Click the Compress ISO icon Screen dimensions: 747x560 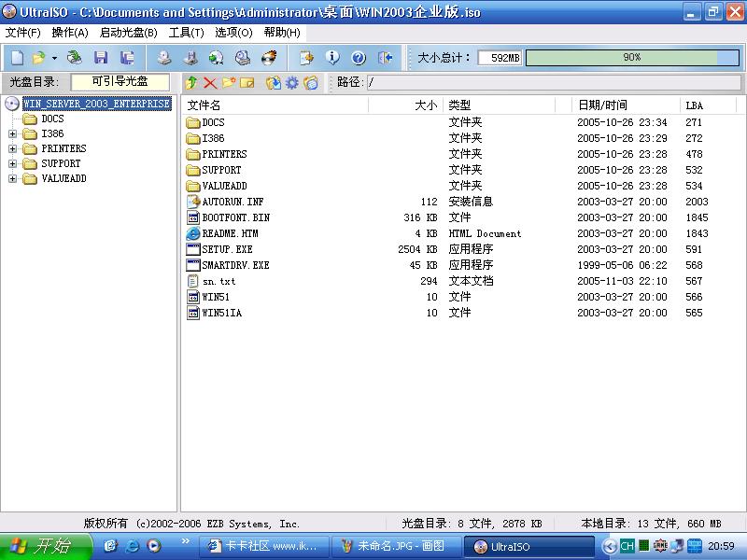tap(190, 58)
